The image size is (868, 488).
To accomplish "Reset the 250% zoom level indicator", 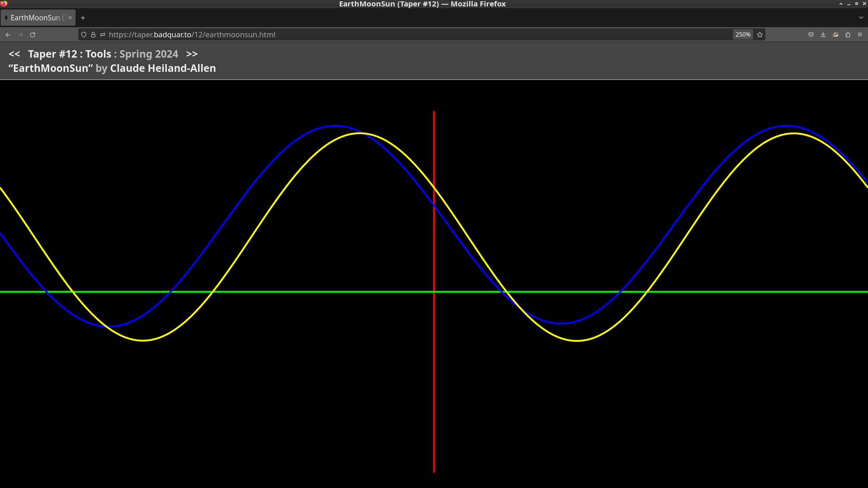I will coord(743,35).
